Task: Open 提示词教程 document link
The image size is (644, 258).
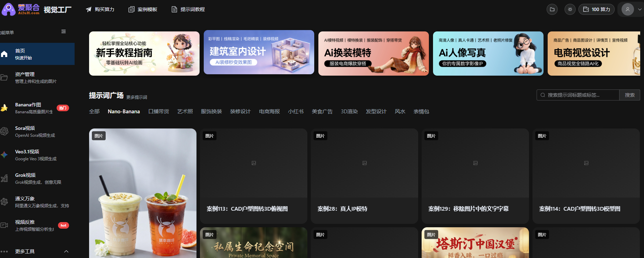Action: [188, 9]
